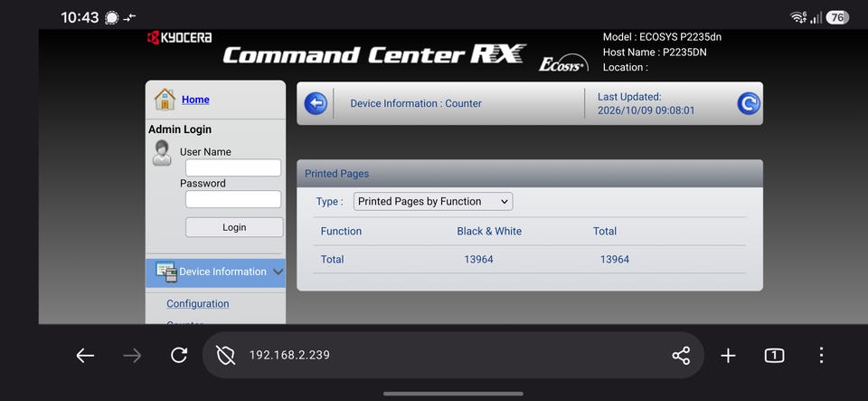
Task: Click the blue refresh icon beside Last Updated
Action: [749, 103]
